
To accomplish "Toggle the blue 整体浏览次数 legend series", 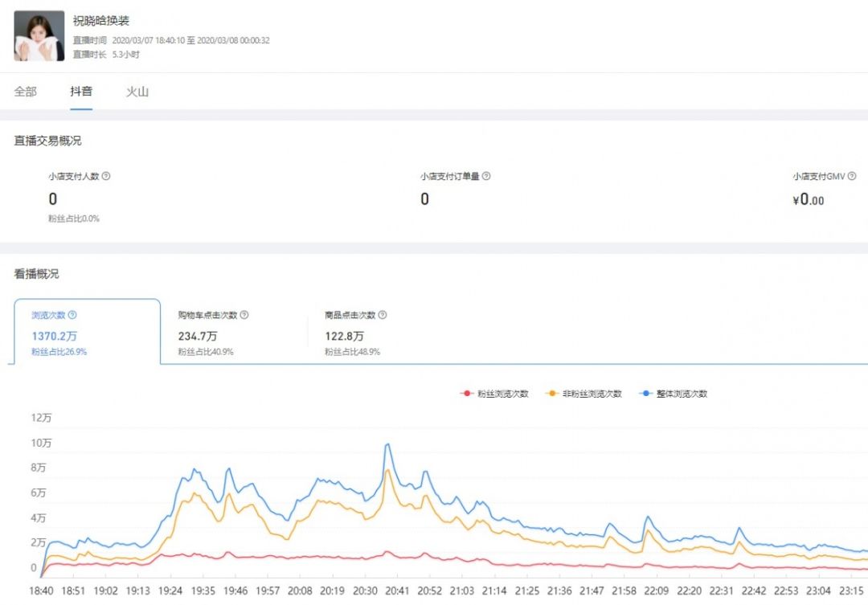I will coord(674,394).
